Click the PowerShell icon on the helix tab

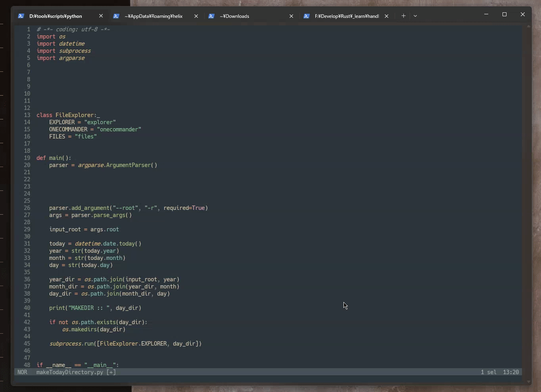[117, 16]
